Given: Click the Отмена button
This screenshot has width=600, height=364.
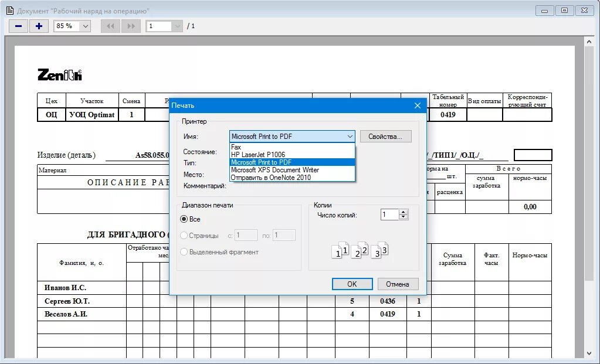Looking at the screenshot, I should click(x=398, y=284).
